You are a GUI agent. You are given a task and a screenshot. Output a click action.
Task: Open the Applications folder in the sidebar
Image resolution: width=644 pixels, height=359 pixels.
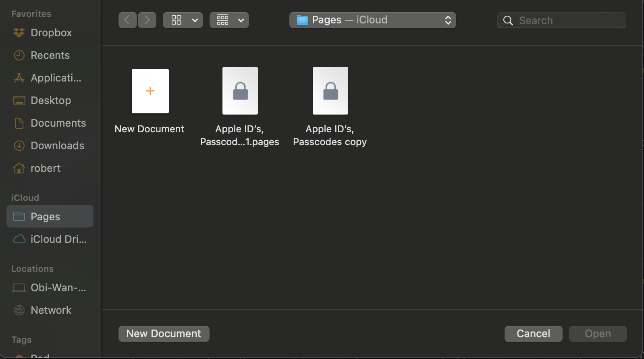(x=56, y=78)
